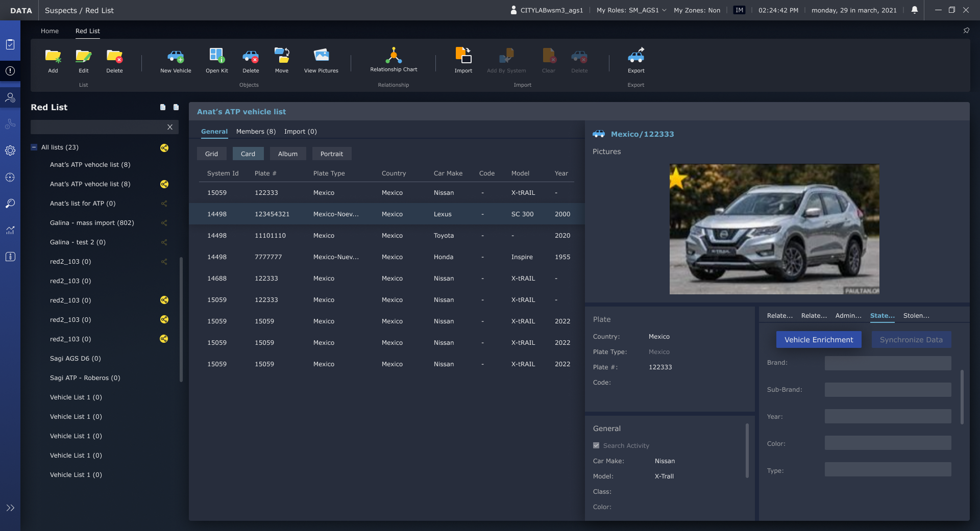Expand the left sidebar navigation
This screenshot has width=980, height=531.
tap(10, 508)
